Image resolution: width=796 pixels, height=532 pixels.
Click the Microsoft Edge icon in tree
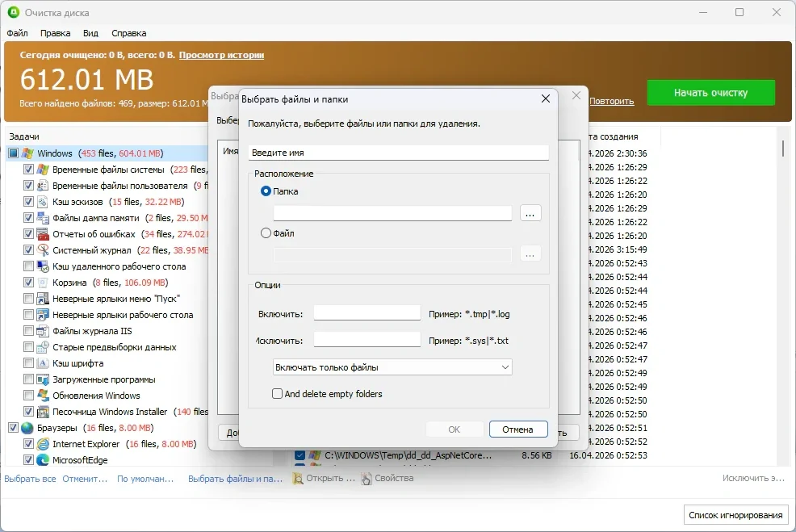coord(43,460)
